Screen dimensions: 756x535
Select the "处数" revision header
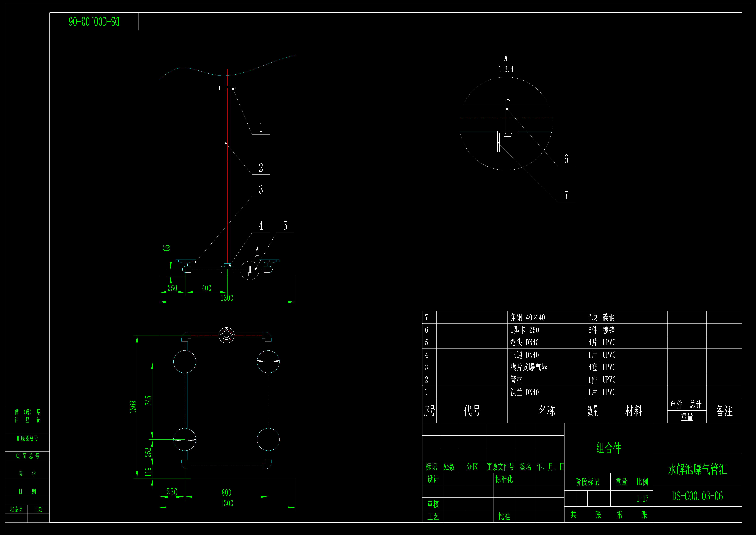(449, 467)
